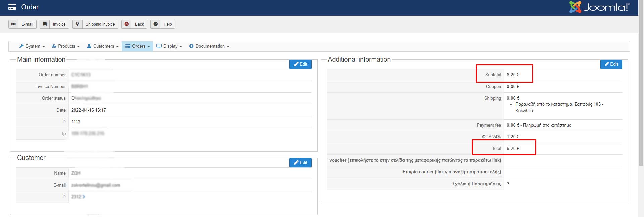The height and width of the screenshot is (217, 644).
Task: Click the Order credit card header icon
Action: (12, 7)
